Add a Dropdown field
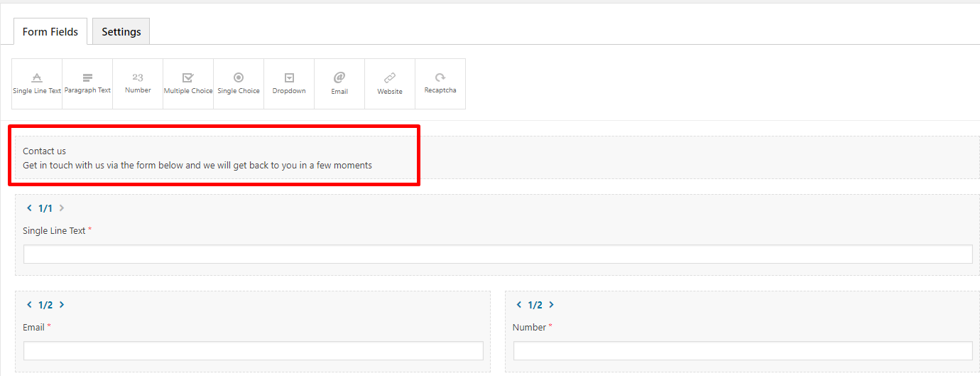This screenshot has height=376, width=980. pyautogui.click(x=289, y=84)
